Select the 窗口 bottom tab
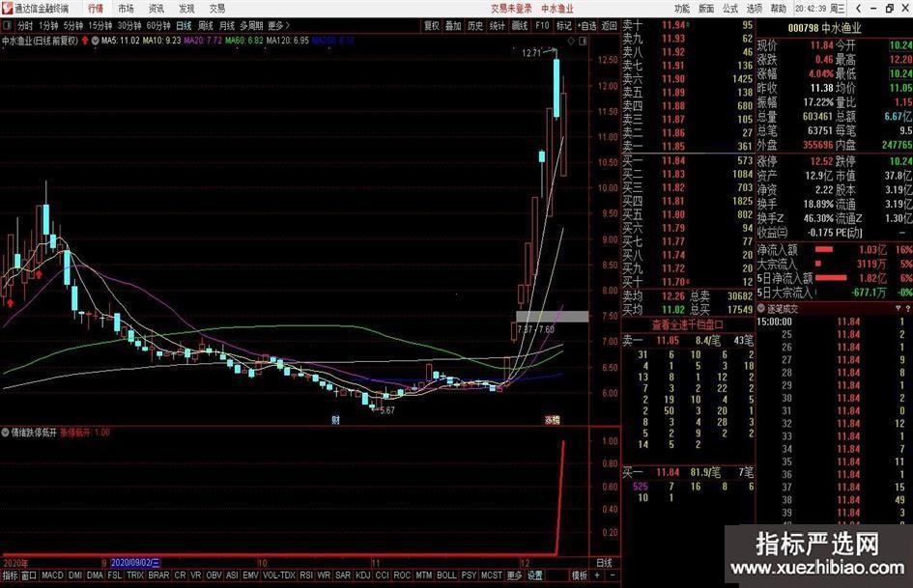Image resolution: width=913 pixels, height=588 pixels. [29, 575]
